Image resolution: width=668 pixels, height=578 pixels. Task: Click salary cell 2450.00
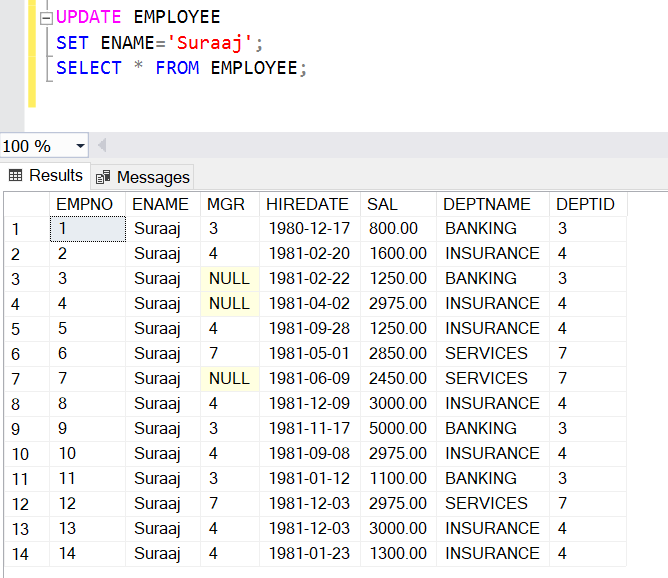click(x=398, y=379)
